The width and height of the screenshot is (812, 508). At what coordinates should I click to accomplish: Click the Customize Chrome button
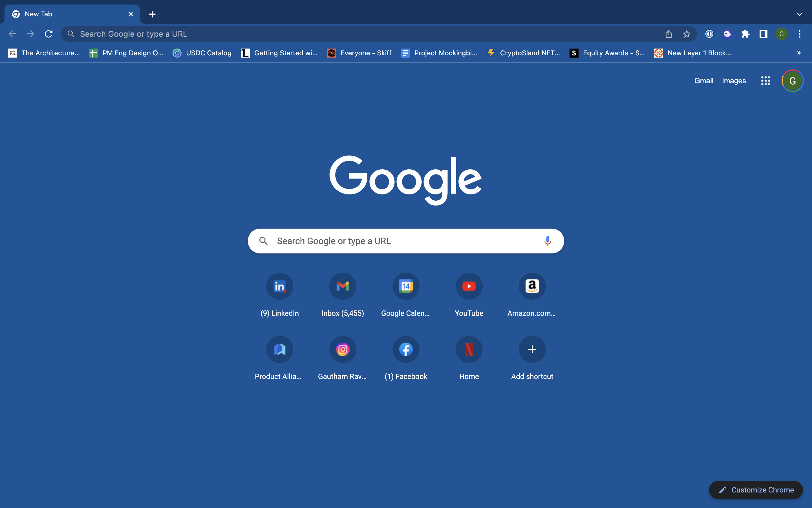point(756,490)
